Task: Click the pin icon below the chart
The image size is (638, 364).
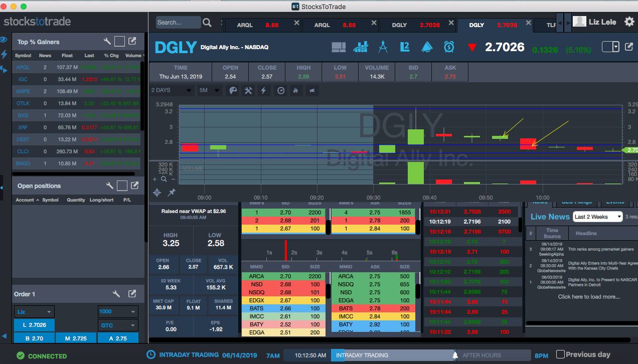Action: click(x=172, y=192)
